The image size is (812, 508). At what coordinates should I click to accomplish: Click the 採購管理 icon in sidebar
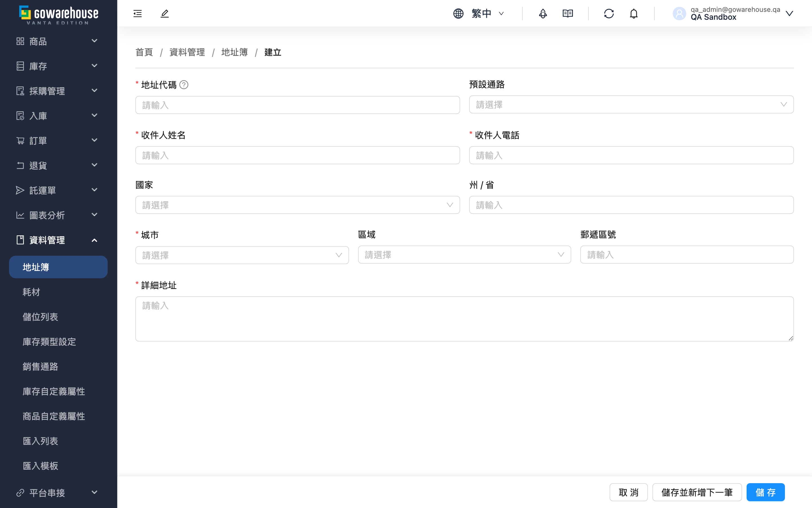click(x=20, y=91)
